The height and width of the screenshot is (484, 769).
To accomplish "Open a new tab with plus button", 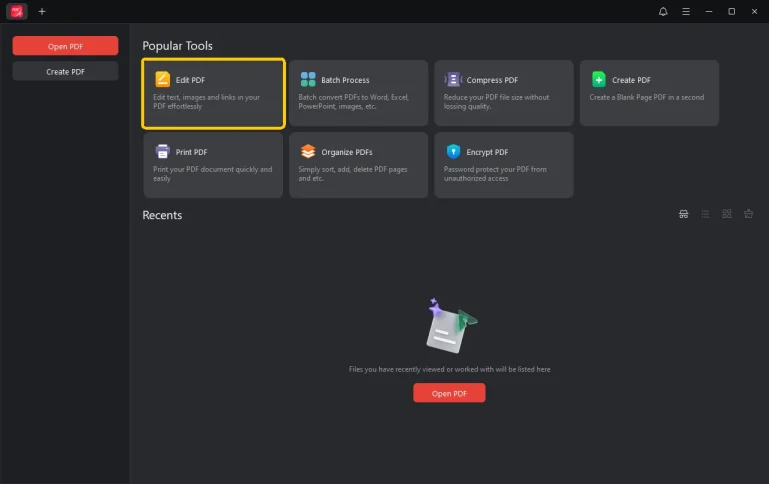I will (x=42, y=11).
